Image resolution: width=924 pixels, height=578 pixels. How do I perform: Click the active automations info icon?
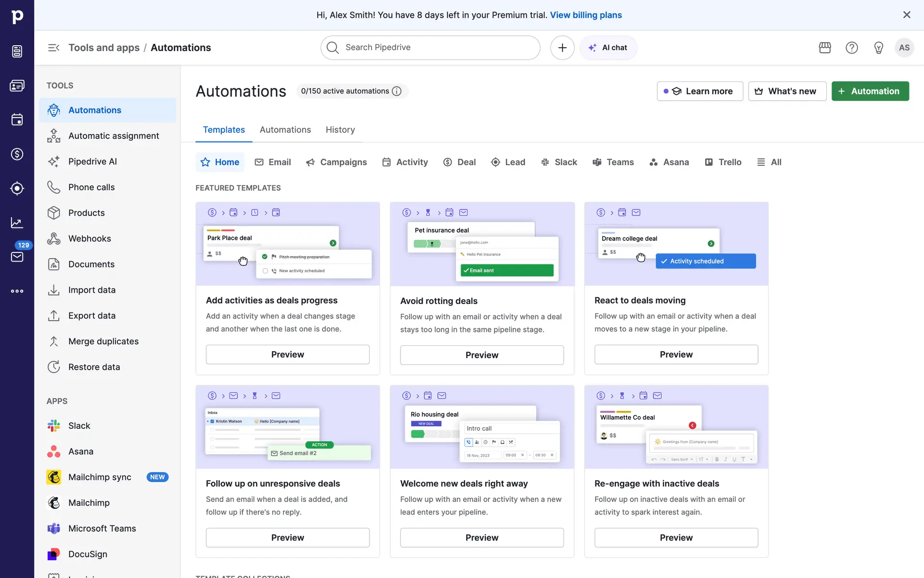click(x=397, y=91)
